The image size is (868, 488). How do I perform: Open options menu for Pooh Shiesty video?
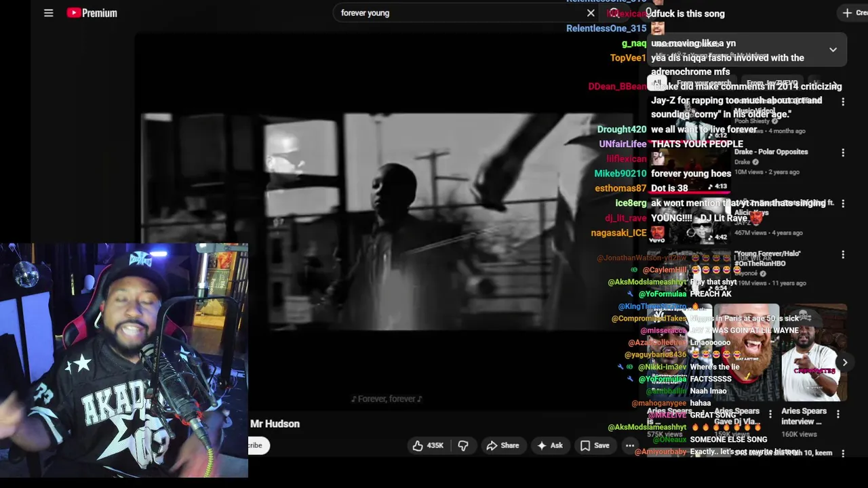(843, 102)
